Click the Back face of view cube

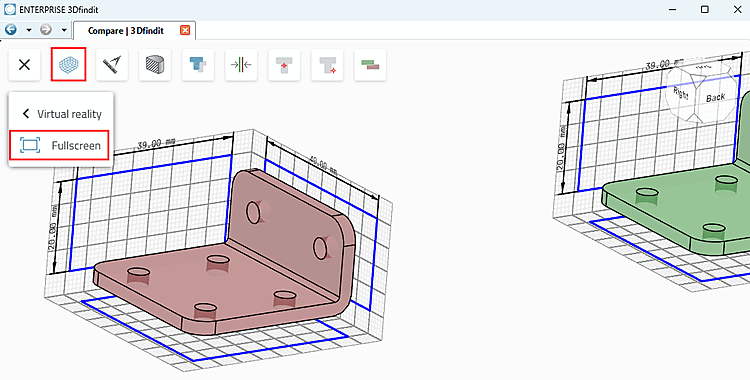pos(716,98)
